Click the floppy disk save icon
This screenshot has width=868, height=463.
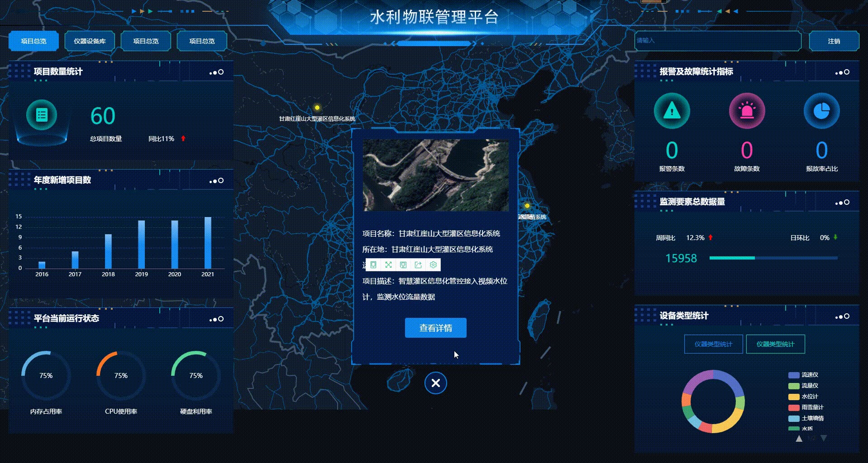click(x=403, y=265)
